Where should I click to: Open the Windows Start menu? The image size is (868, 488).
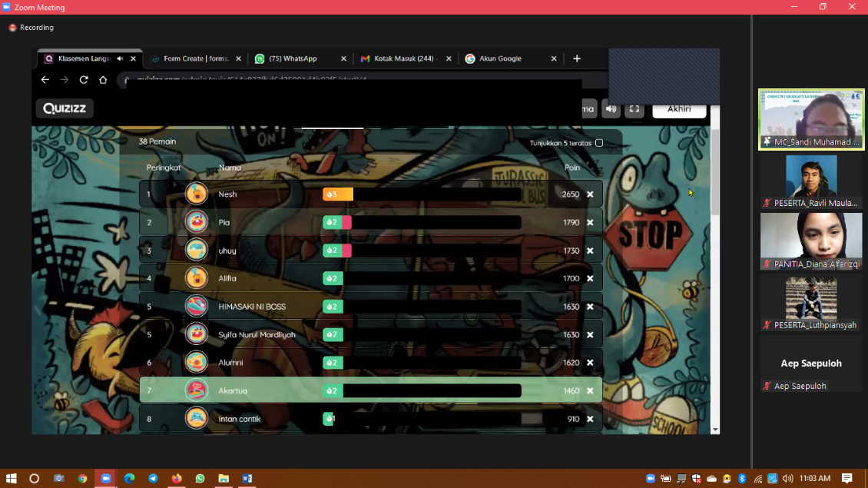tap(11, 479)
